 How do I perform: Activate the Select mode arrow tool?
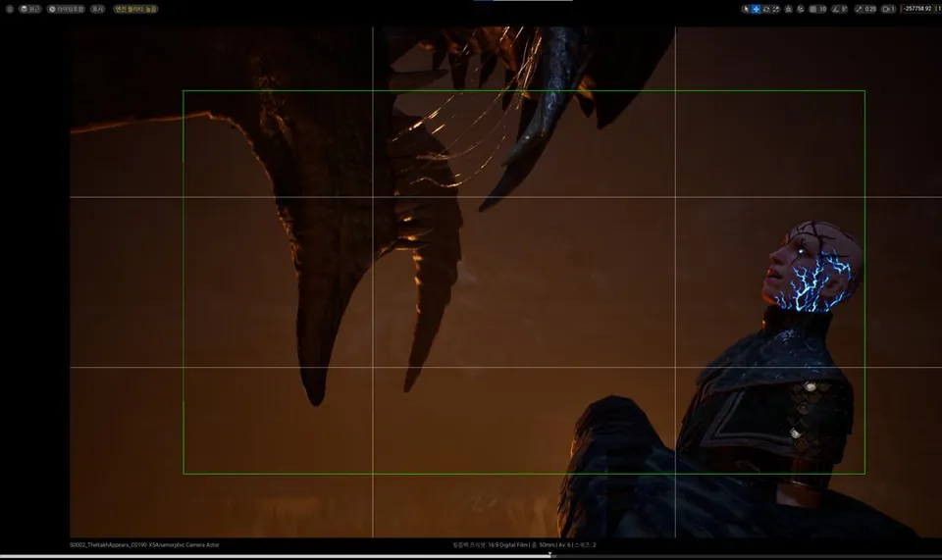(x=746, y=9)
